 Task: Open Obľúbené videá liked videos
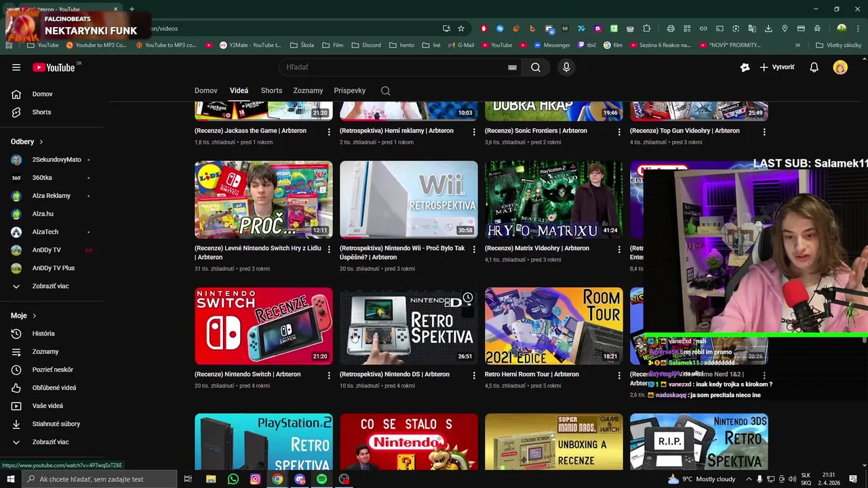click(x=56, y=388)
